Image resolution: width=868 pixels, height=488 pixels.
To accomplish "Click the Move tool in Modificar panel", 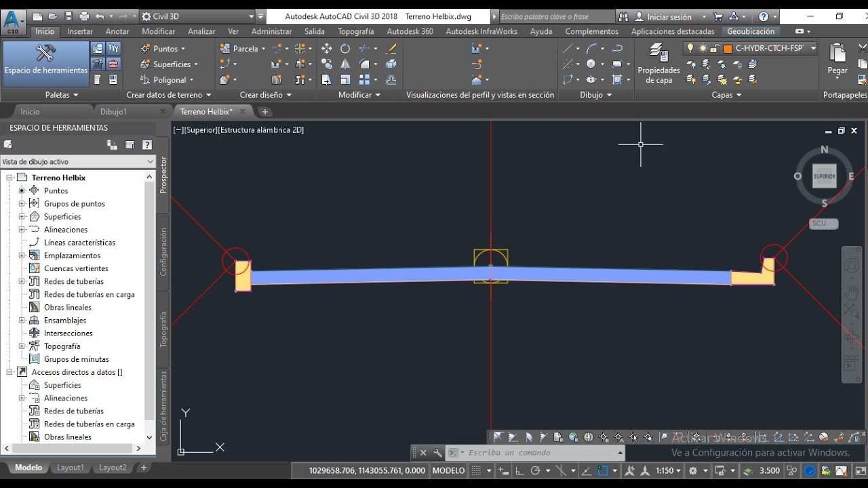I will (x=326, y=48).
